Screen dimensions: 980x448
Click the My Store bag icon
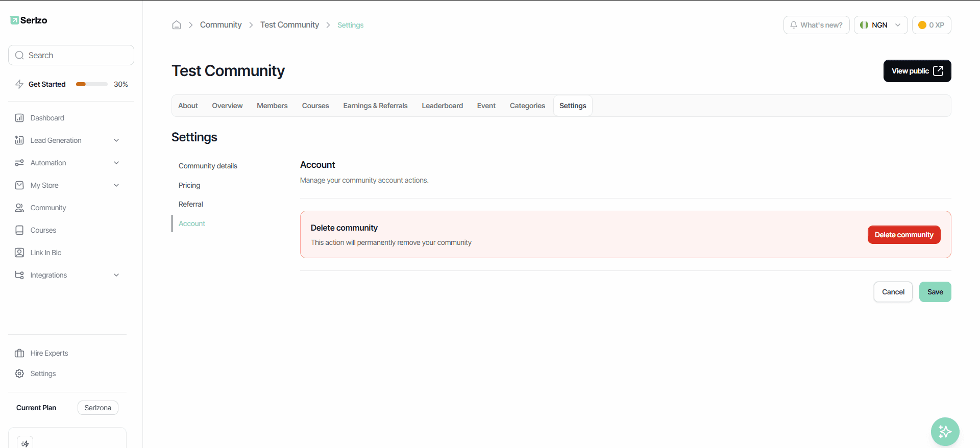(19, 185)
